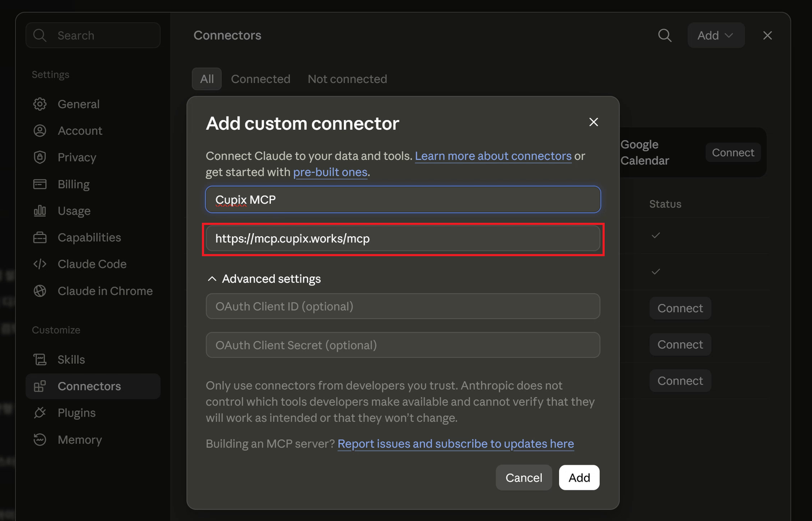Image resolution: width=812 pixels, height=521 pixels.
Task: Select Connectors in the sidebar
Action: tap(93, 386)
